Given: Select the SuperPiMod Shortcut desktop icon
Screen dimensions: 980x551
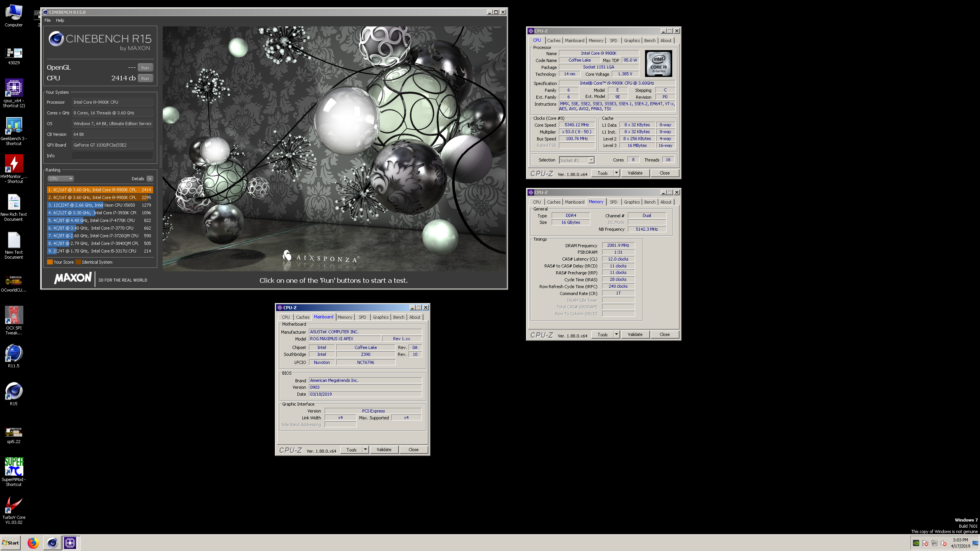Looking at the screenshot, I should [x=14, y=472].
